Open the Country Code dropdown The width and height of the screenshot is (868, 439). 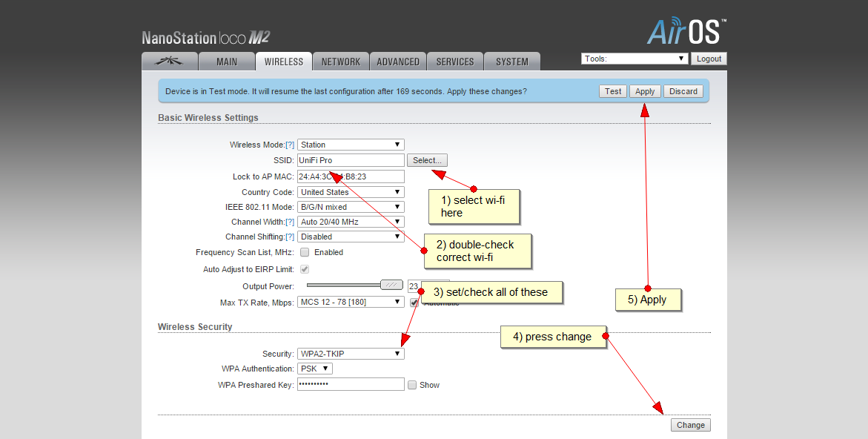point(351,192)
